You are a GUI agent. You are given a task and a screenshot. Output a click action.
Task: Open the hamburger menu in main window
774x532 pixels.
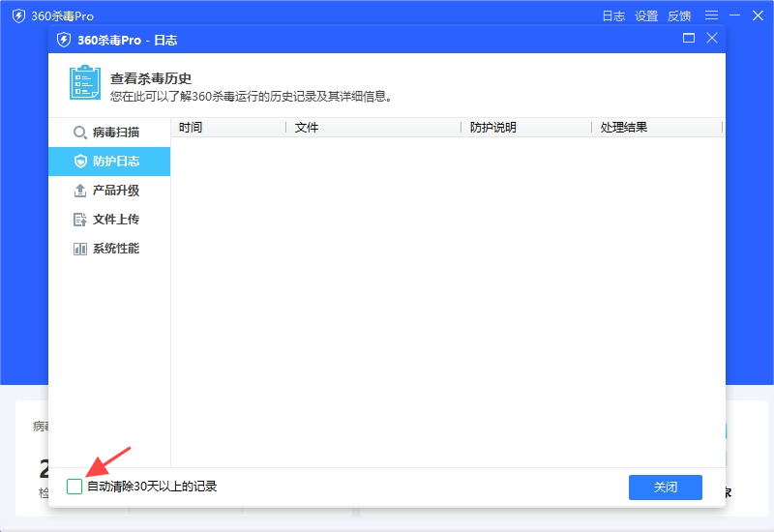[x=711, y=15]
